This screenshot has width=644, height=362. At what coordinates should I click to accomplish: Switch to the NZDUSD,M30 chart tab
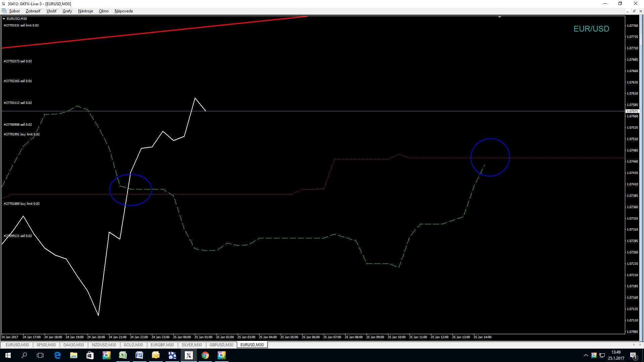click(104, 345)
